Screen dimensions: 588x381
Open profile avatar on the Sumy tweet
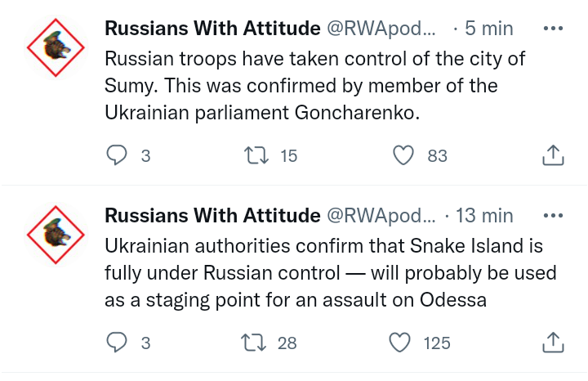tap(56, 47)
